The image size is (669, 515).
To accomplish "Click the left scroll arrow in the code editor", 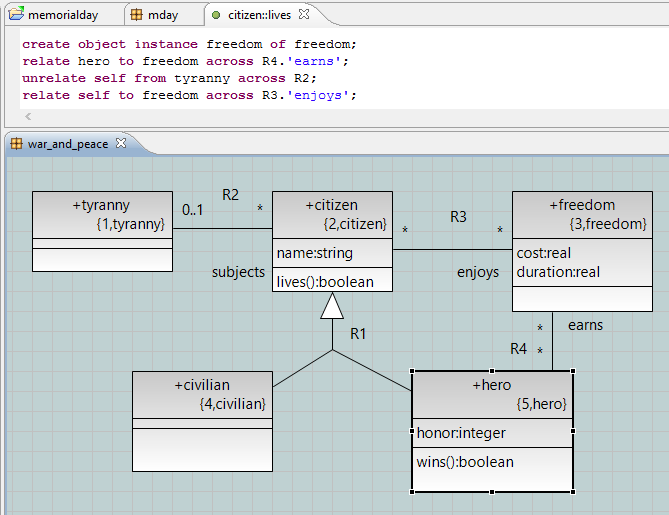I will point(28,117).
